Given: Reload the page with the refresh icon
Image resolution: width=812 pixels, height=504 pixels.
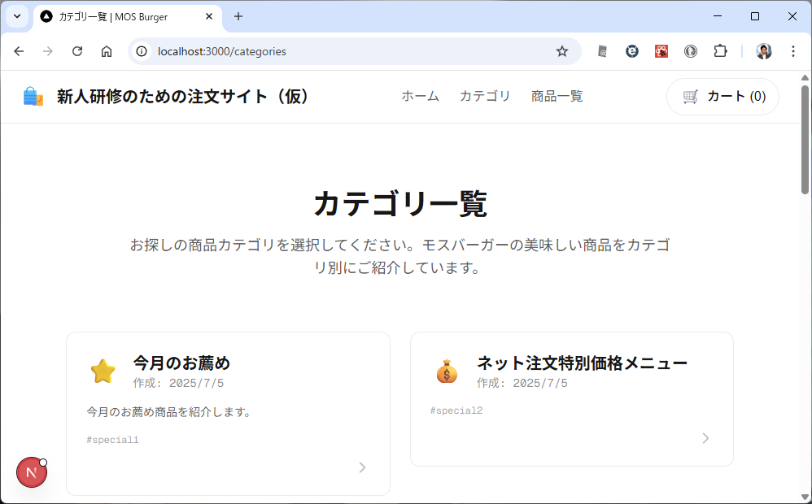Looking at the screenshot, I should [x=77, y=51].
